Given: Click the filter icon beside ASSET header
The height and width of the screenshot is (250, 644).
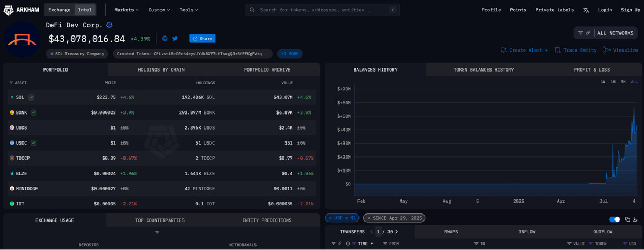Looking at the screenshot, I should pos(11,83).
